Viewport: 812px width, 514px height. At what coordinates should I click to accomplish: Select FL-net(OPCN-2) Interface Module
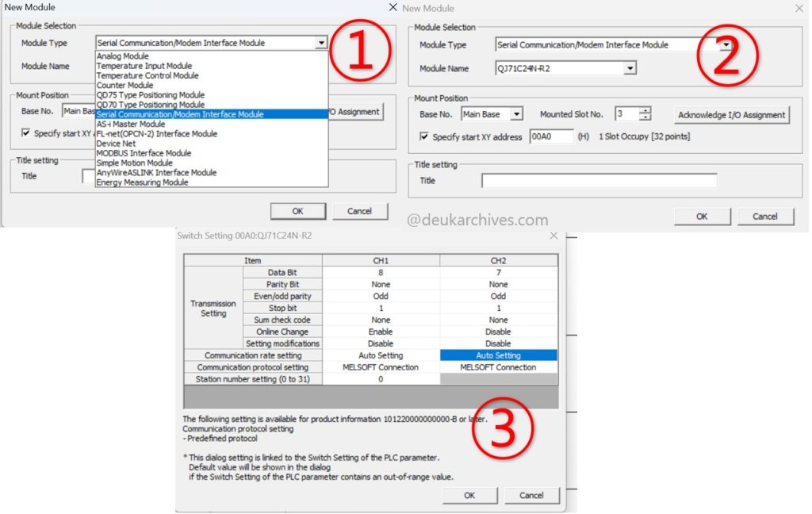(212, 134)
